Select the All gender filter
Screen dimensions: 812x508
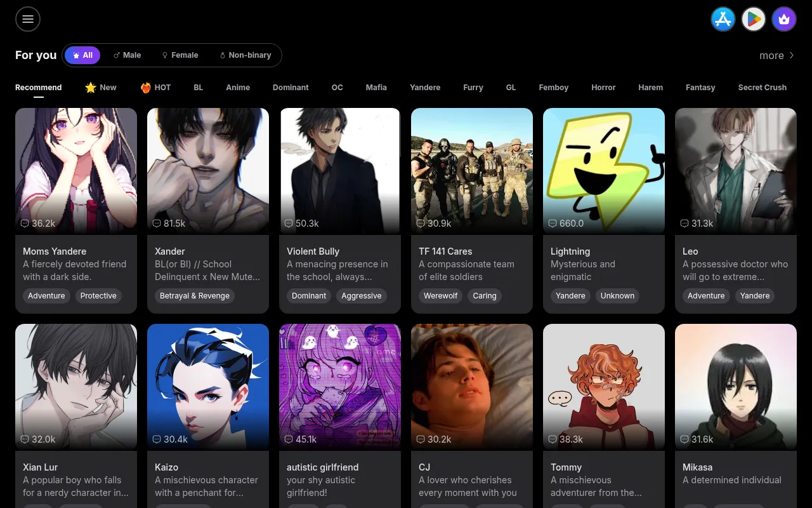pos(82,55)
